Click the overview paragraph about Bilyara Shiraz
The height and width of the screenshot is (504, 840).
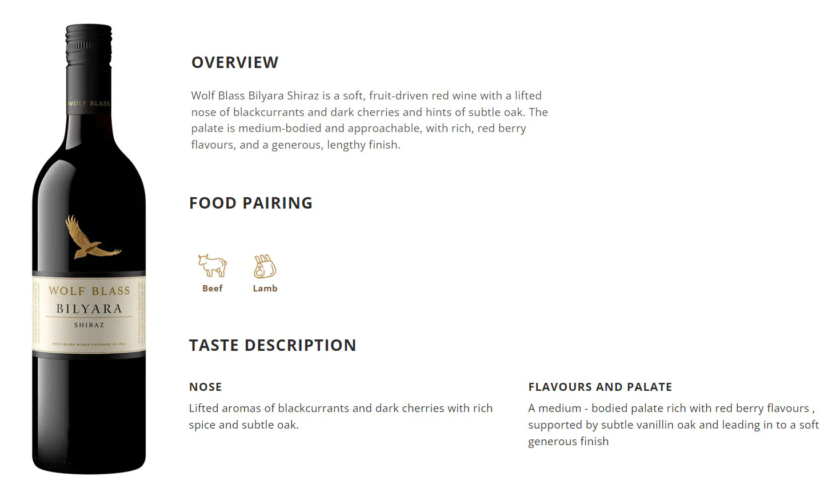[x=370, y=120]
